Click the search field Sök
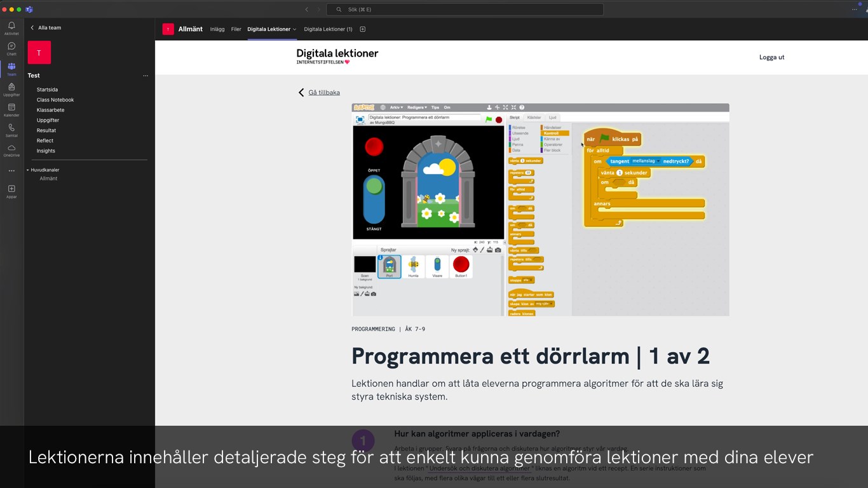Screen dimensions: 868x488 (465, 10)
